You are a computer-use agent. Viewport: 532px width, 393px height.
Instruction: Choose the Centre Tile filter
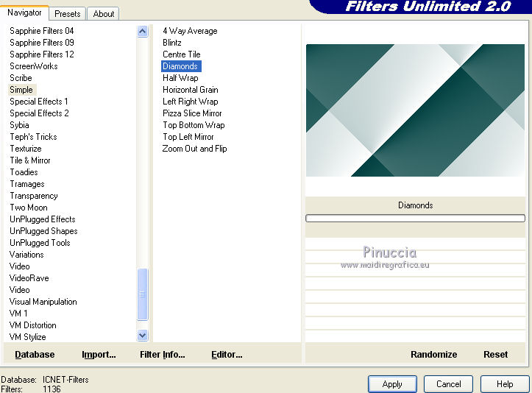tap(182, 54)
